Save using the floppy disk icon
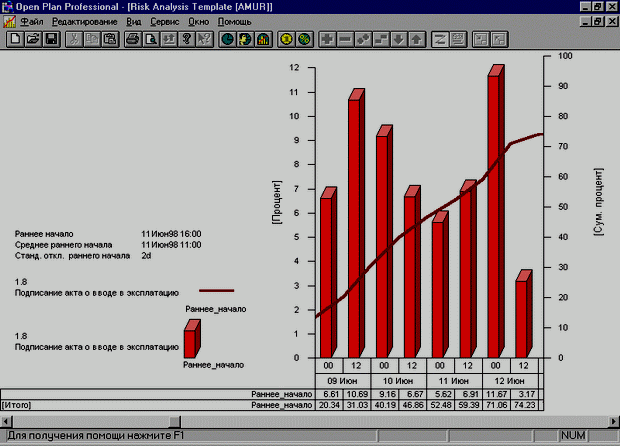Screen dimensions: 620x446 click(51, 39)
